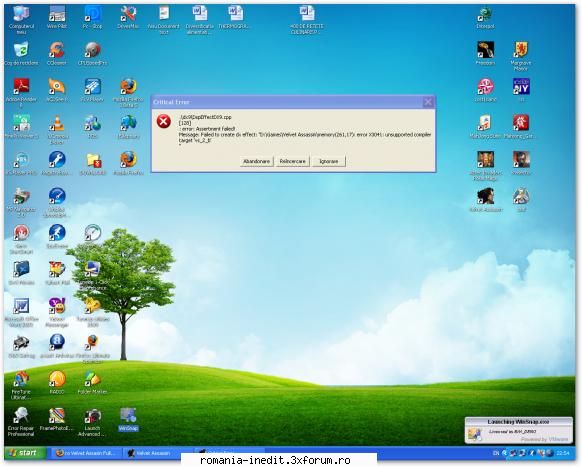Screen dimensions: 582x467
Task: Click the Ignorare button in the error dialog
Action: [329, 161]
